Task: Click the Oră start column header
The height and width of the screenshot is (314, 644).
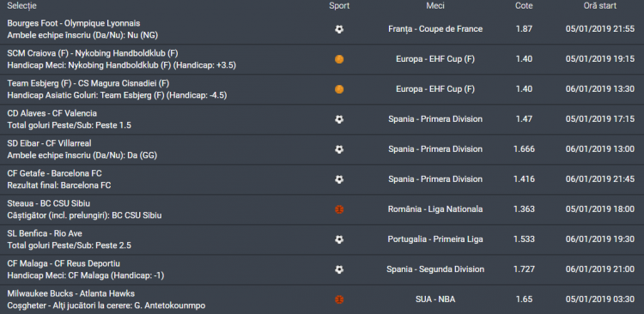Action: click(600, 6)
